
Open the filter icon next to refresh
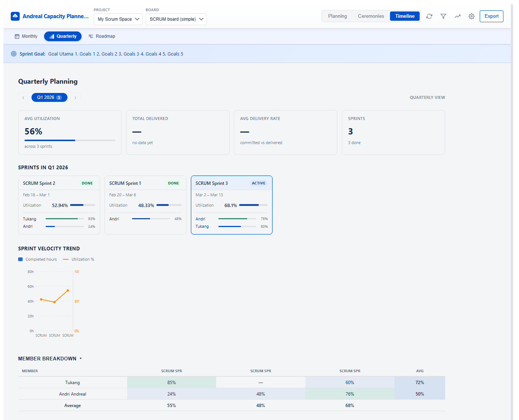click(443, 16)
